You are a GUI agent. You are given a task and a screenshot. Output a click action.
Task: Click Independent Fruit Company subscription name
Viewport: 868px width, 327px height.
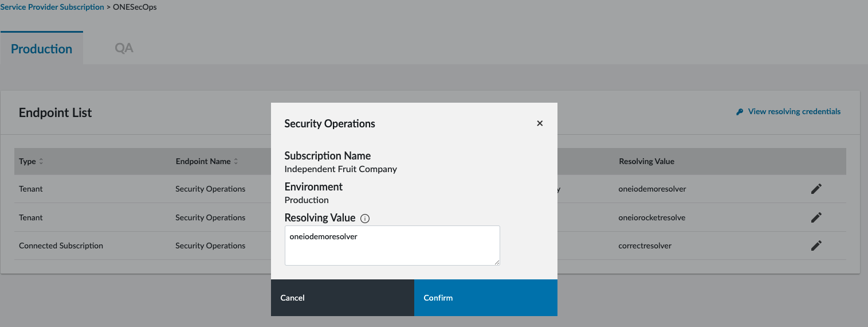point(341,169)
